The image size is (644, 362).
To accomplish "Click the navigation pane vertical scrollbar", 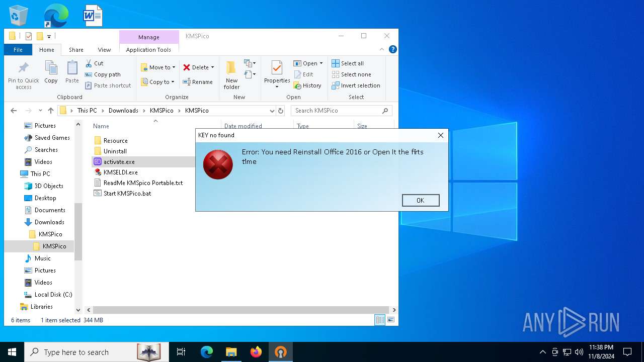I will click(78, 231).
